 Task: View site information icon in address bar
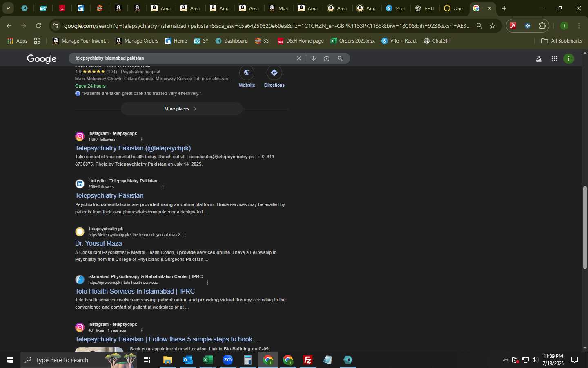point(56,26)
